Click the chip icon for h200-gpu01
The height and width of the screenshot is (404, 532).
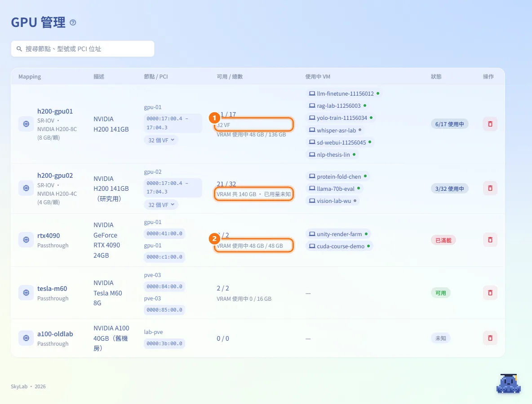(26, 124)
